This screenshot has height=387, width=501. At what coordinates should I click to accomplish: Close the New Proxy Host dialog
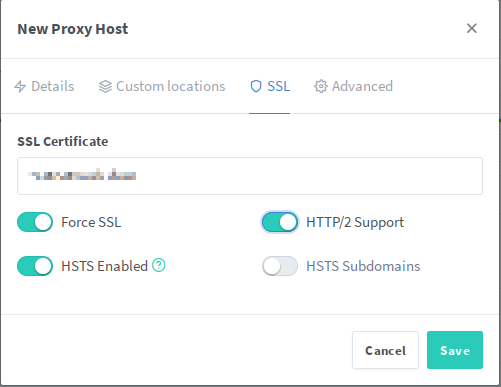click(472, 28)
